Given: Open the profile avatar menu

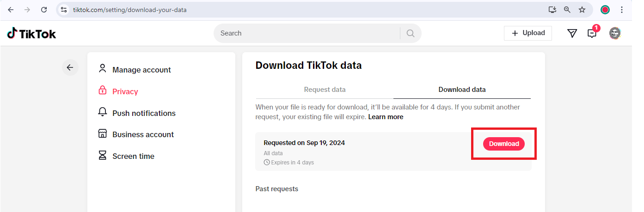Looking at the screenshot, I should point(614,33).
